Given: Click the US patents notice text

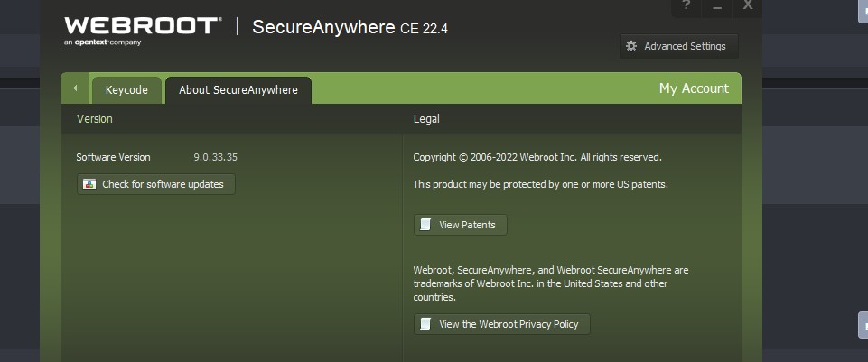Looking at the screenshot, I should [540, 184].
